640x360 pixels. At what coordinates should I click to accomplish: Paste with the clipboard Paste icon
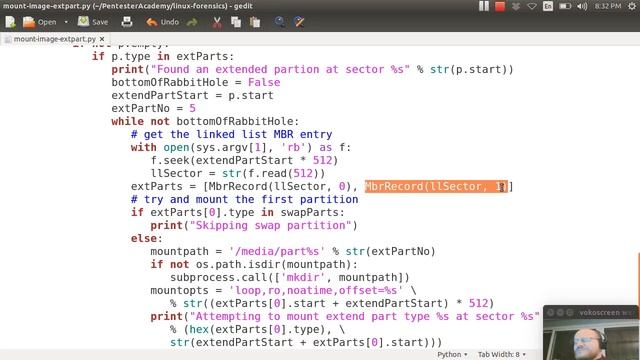[x=255, y=22]
